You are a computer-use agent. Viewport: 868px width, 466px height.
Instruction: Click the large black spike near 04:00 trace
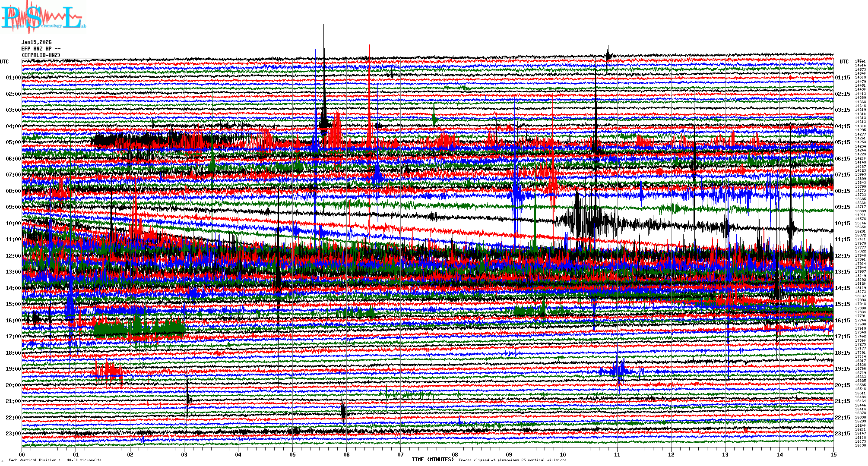point(324,86)
